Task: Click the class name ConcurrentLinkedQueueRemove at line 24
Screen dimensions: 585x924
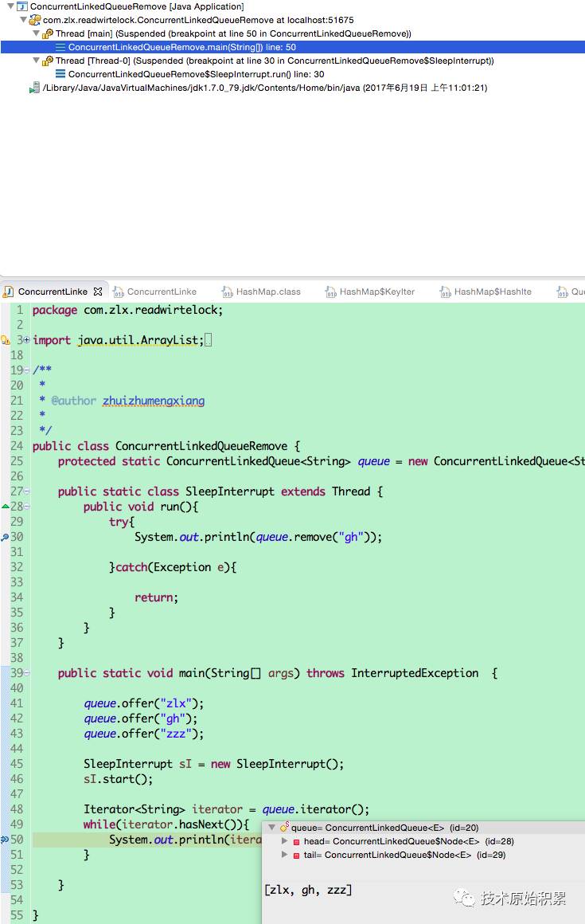Action: click(201, 446)
